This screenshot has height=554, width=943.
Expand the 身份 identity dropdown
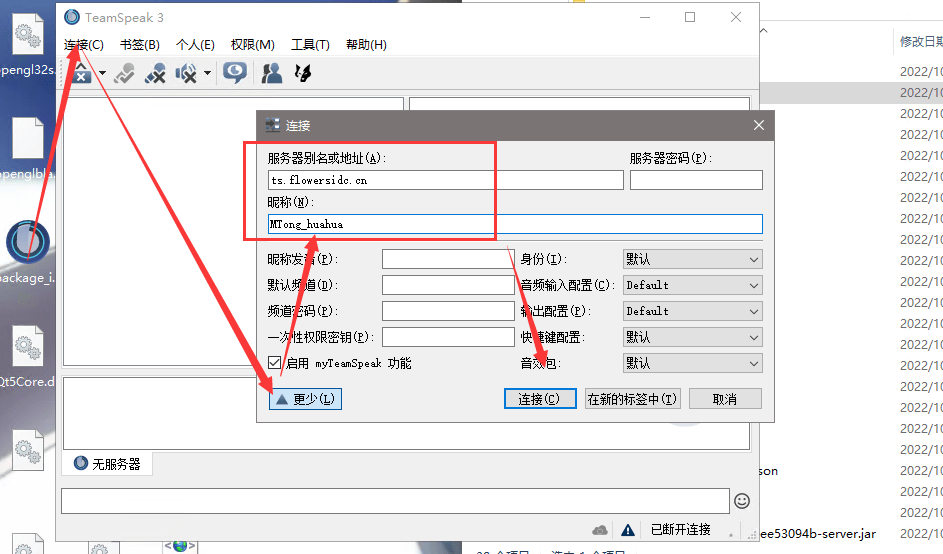point(693,259)
